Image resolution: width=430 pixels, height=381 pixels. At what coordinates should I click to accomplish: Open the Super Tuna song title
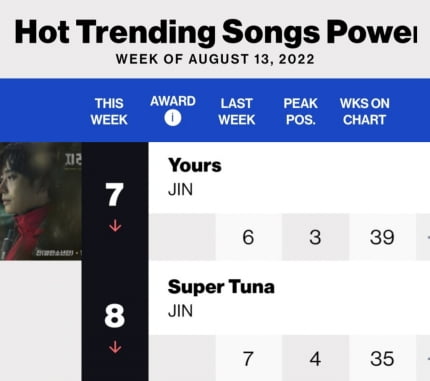[221, 287]
